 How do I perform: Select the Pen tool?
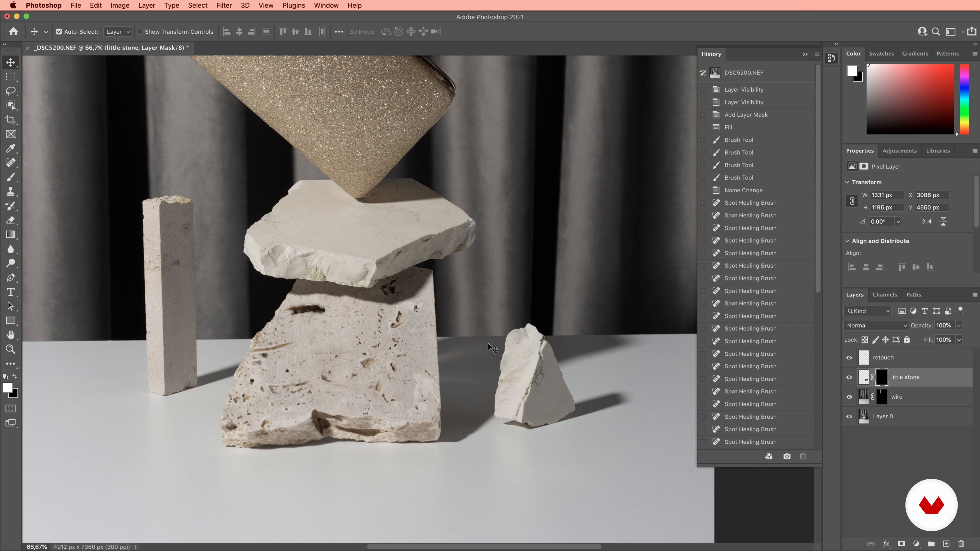tap(11, 278)
